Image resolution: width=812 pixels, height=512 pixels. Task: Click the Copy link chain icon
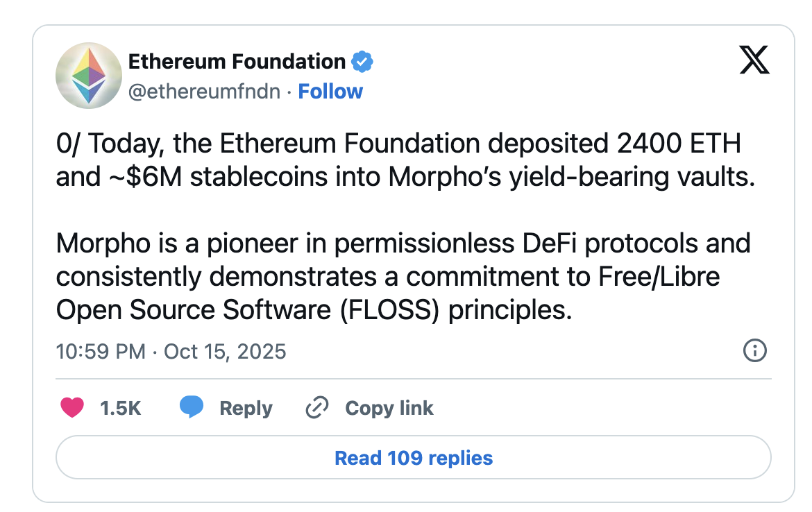317,407
